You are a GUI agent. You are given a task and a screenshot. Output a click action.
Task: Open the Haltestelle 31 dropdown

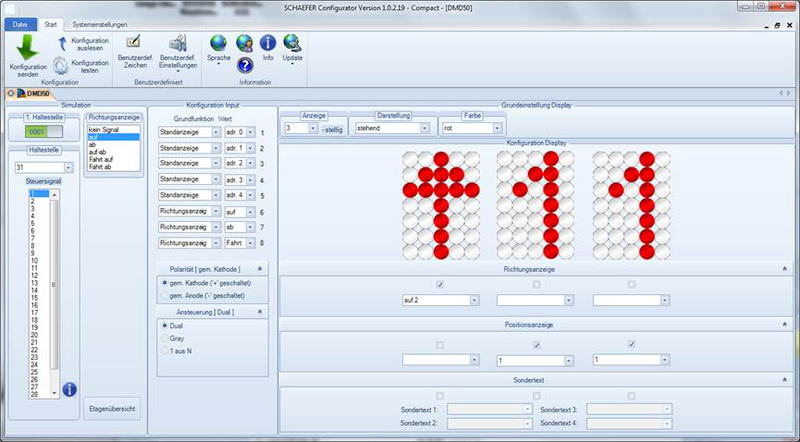tap(68, 167)
